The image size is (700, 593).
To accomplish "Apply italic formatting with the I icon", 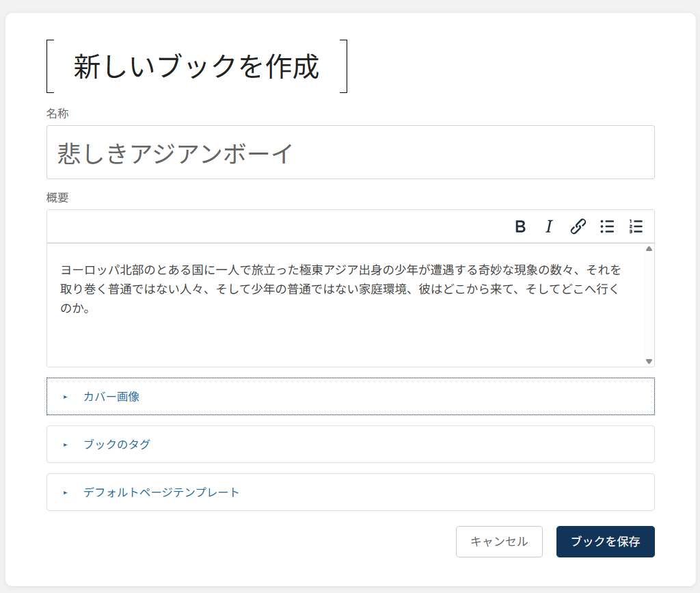I will click(548, 226).
